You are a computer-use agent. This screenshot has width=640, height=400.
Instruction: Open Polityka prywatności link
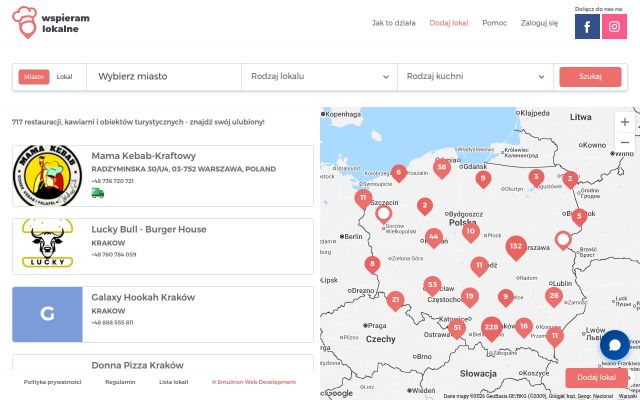(52, 382)
